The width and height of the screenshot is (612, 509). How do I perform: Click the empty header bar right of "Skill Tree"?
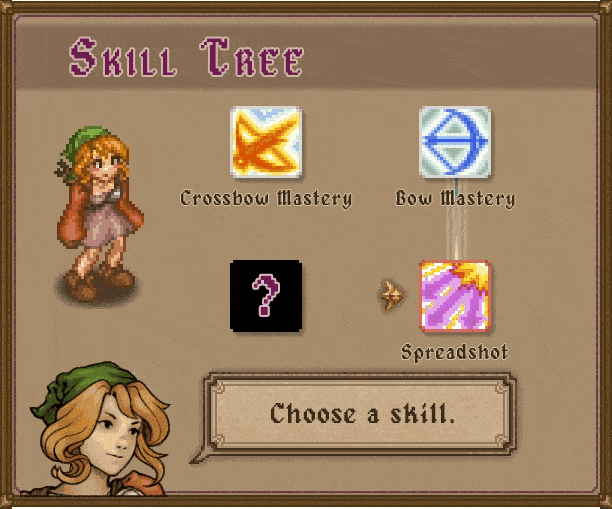[x=449, y=57]
